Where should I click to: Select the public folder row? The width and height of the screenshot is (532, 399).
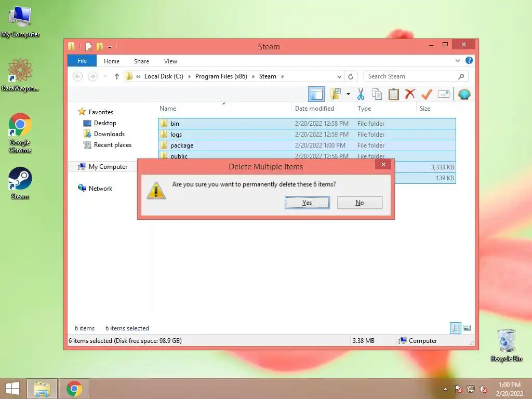tap(307, 155)
